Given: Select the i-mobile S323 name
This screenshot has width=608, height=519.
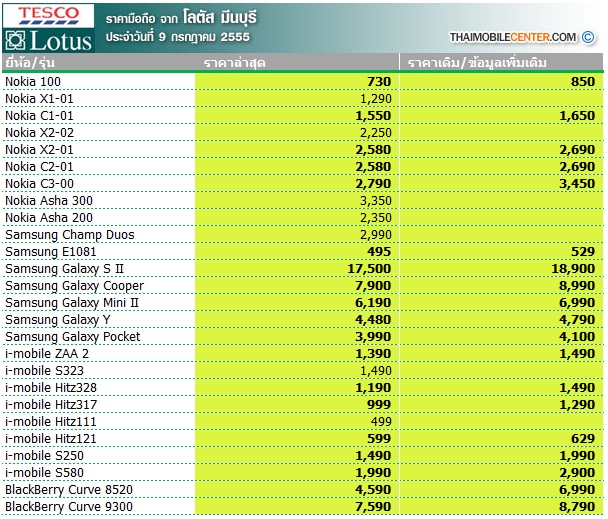Looking at the screenshot, I should [44, 371].
